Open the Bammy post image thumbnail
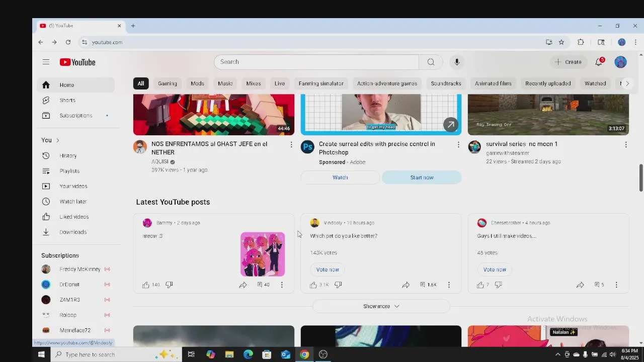The image size is (644, 362). (x=263, y=254)
